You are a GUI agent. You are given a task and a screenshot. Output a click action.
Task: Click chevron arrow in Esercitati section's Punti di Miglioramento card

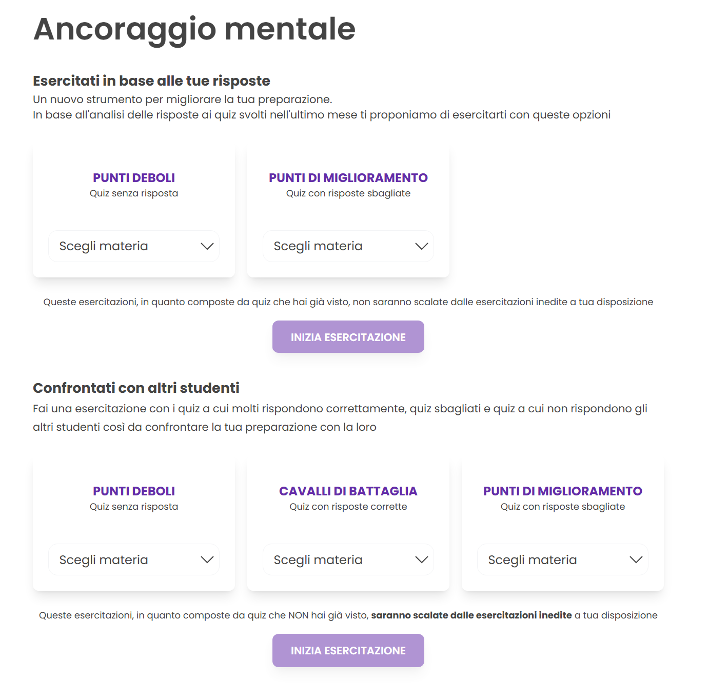click(422, 247)
